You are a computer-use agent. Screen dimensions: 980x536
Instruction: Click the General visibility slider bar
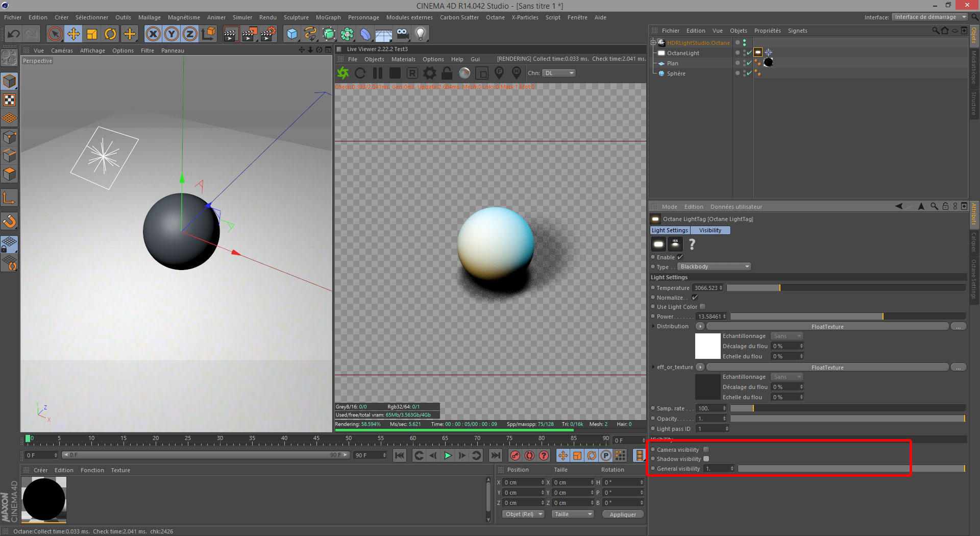852,469
